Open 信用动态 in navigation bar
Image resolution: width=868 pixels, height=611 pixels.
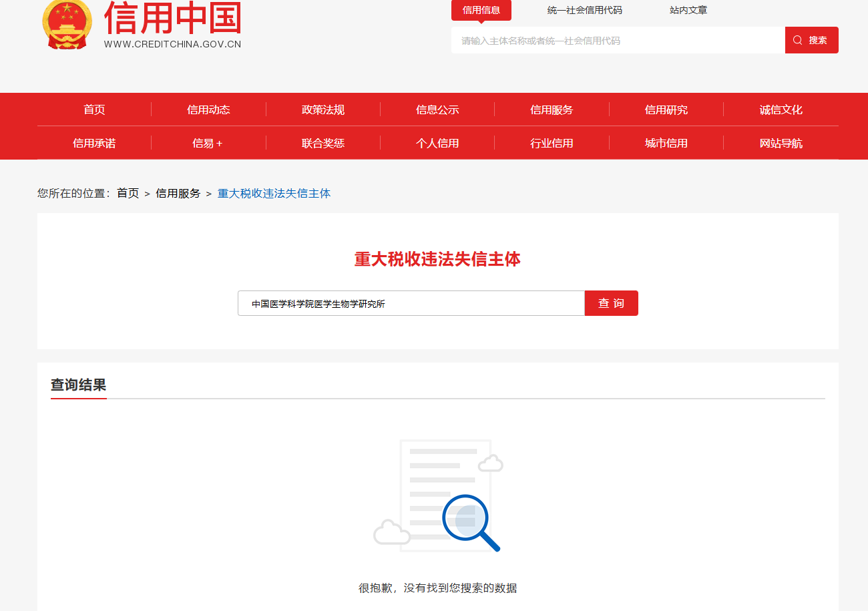coord(208,110)
